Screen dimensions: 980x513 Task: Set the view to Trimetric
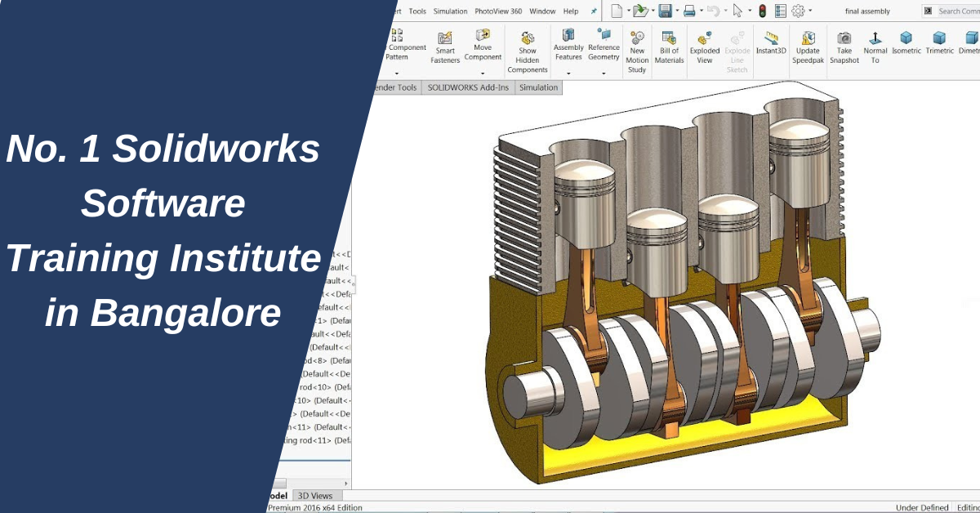point(939,42)
